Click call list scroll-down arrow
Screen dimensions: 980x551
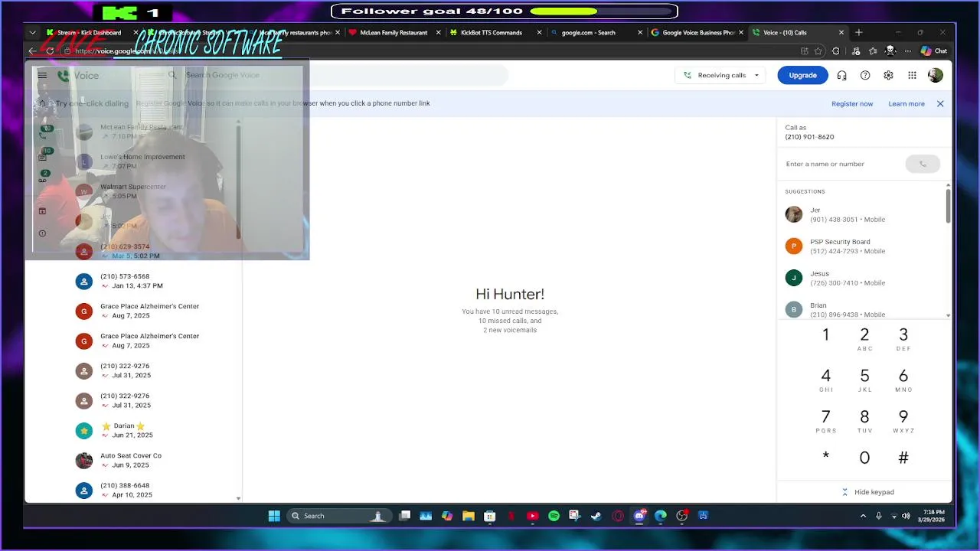point(238,498)
